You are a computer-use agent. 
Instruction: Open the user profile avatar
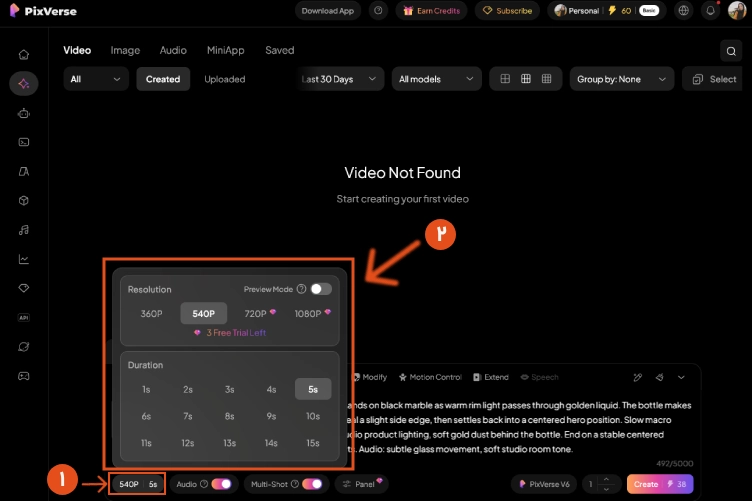coord(737,11)
